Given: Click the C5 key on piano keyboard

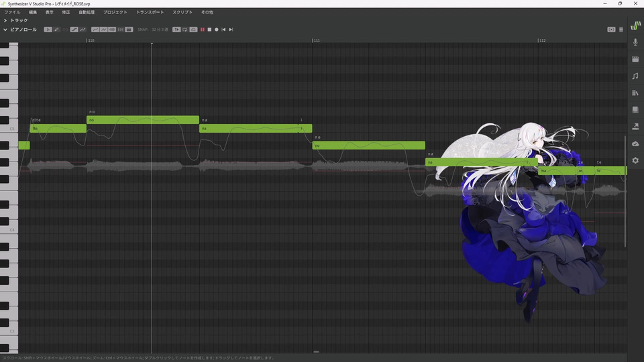Looking at the screenshot, I should pos(9,129).
